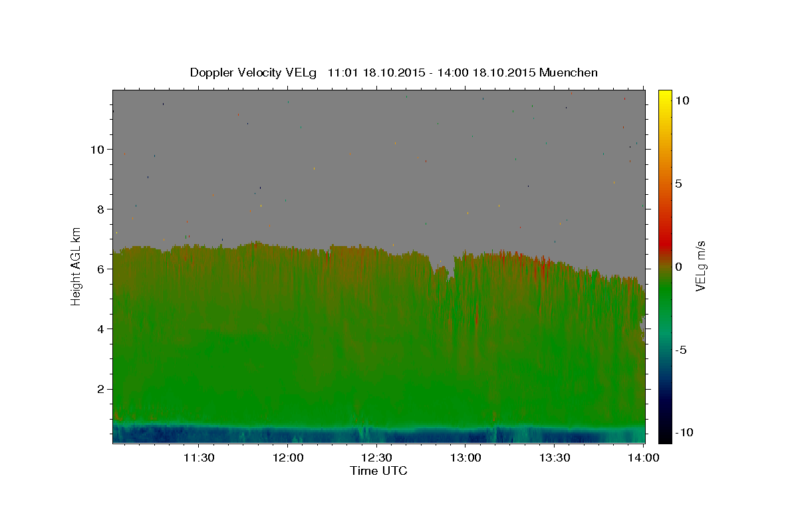Viewport: 798px width, 532px height.
Task: Click the height tick label 2
Action: (101, 388)
